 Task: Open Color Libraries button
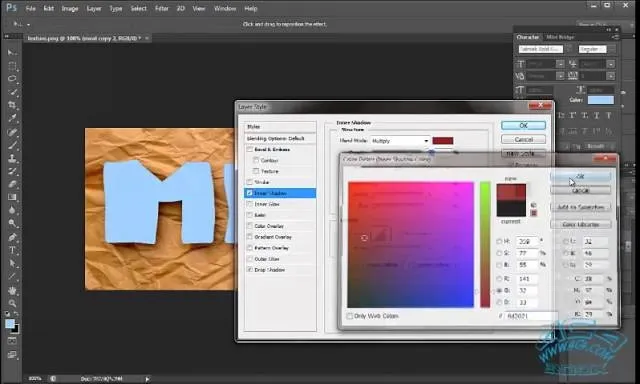[580, 224]
